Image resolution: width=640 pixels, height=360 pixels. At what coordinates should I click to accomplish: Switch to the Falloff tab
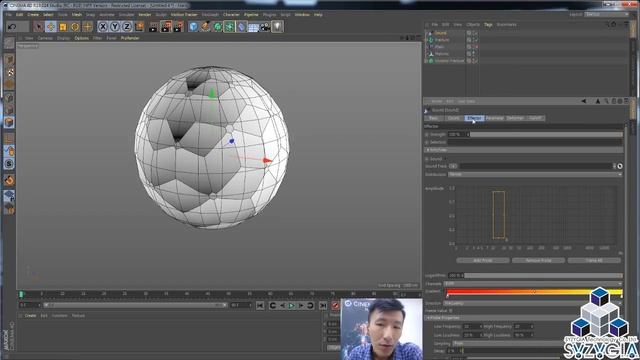(x=535, y=118)
